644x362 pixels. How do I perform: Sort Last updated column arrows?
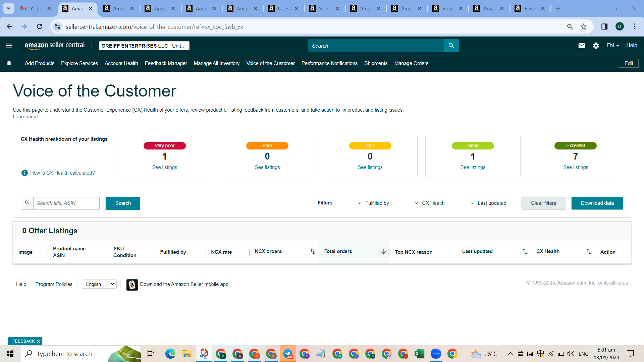pyautogui.click(x=525, y=252)
